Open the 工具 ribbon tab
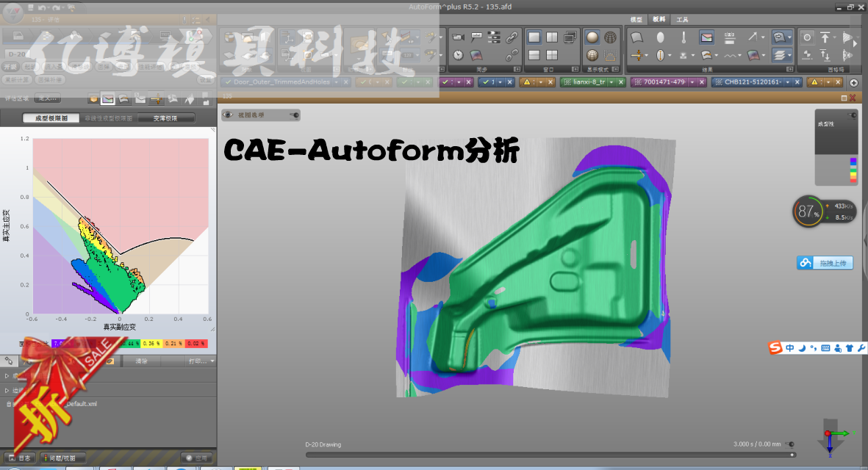The image size is (868, 470). 682,19
